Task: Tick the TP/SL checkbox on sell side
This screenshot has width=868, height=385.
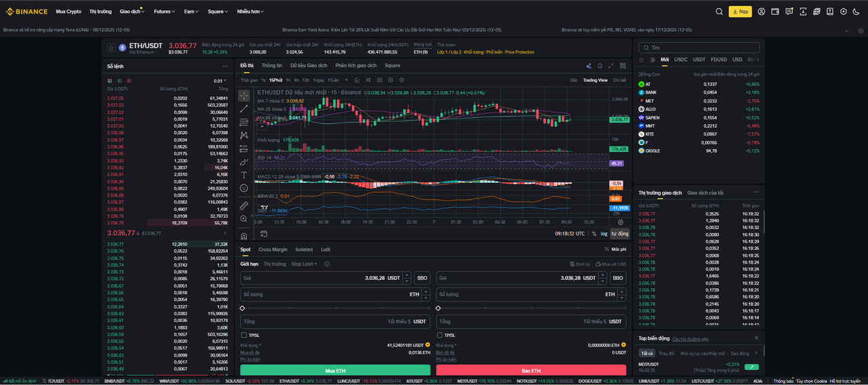Action: 440,335
